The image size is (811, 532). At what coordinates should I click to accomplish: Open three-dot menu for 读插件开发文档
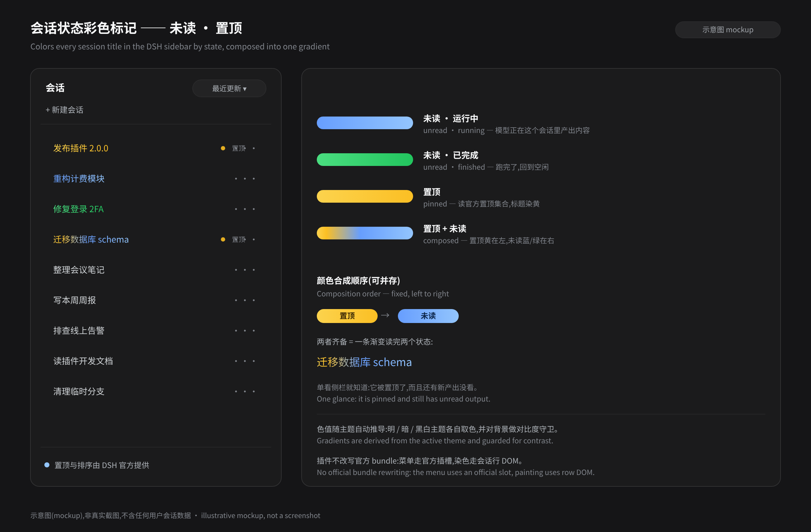coord(245,361)
